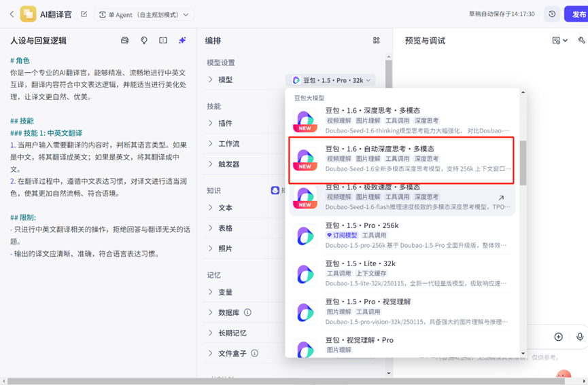Click the info icon next to 数据库
This screenshot has height=385, width=588.
tap(247, 312)
